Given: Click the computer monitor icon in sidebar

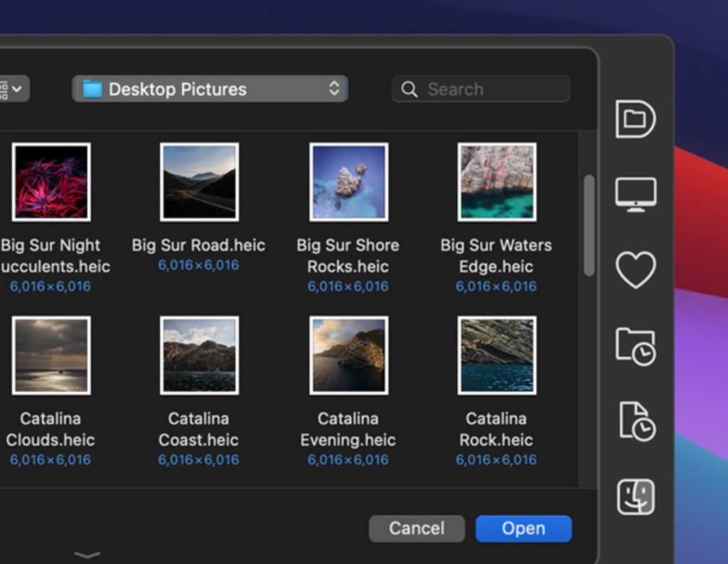Looking at the screenshot, I should [x=635, y=194].
